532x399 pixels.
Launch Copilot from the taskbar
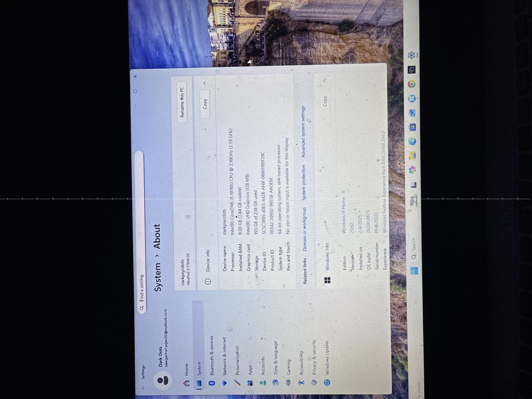[413, 170]
